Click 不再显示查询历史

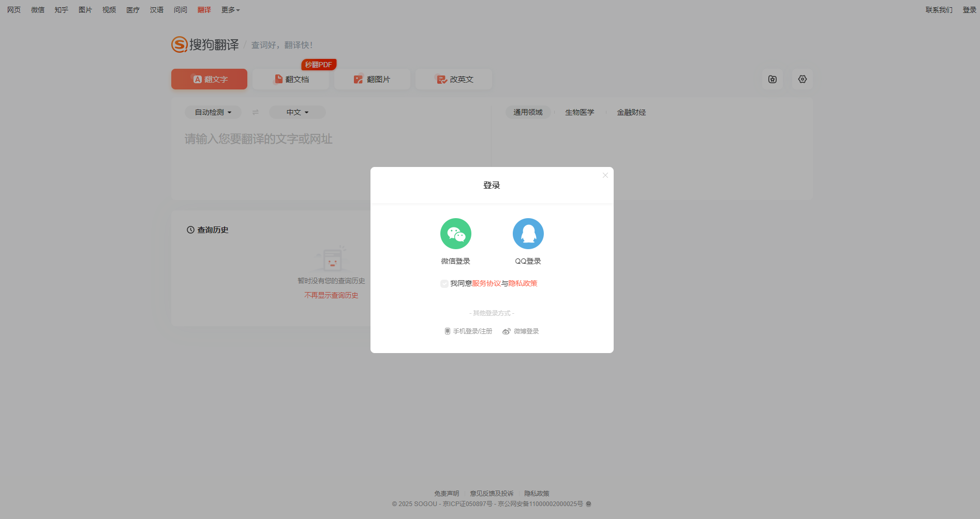click(x=331, y=295)
